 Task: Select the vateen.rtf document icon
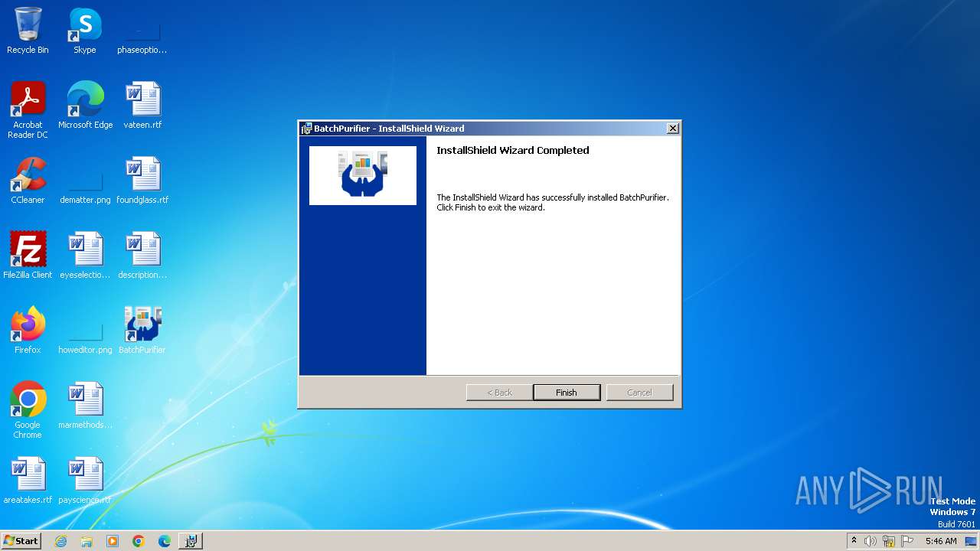tap(142, 106)
